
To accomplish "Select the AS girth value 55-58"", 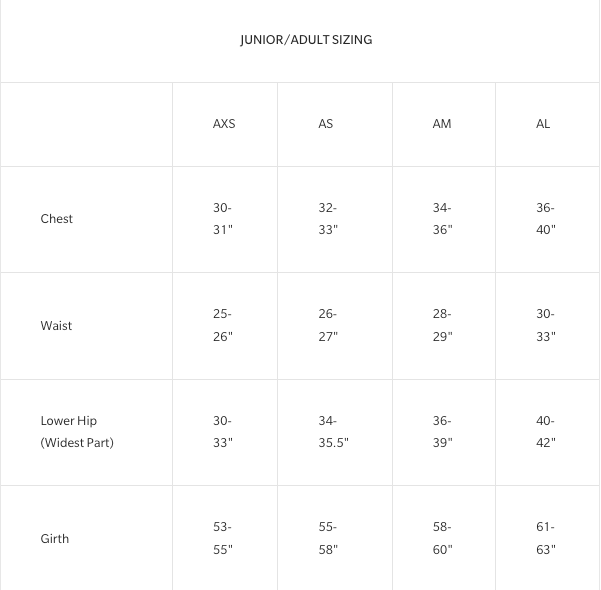I will (x=328, y=538).
